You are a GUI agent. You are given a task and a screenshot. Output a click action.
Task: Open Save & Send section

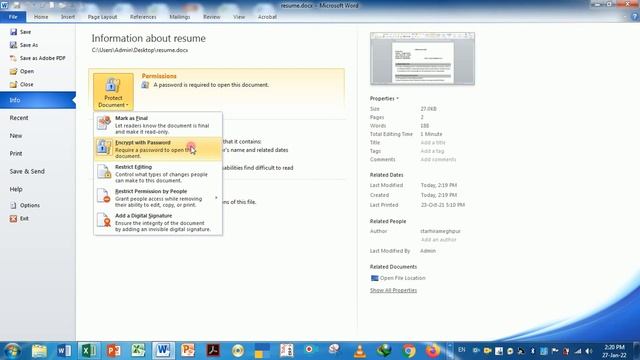[x=27, y=171]
